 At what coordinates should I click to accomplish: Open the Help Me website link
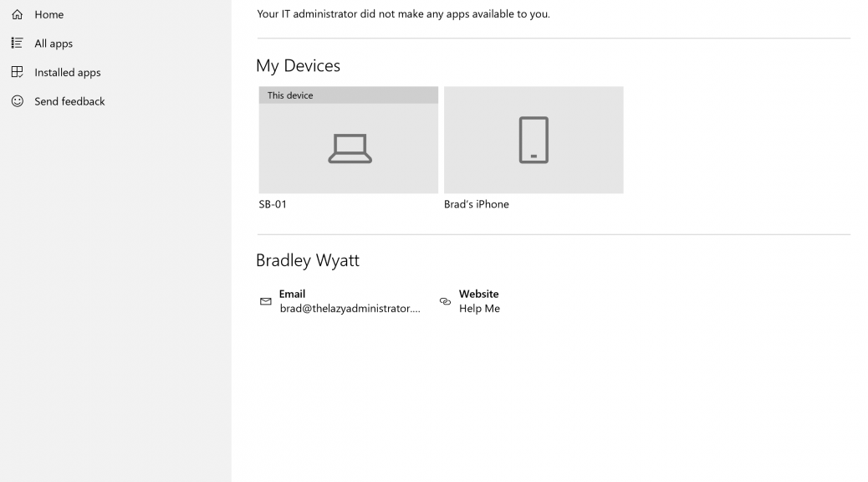pyautogui.click(x=479, y=309)
